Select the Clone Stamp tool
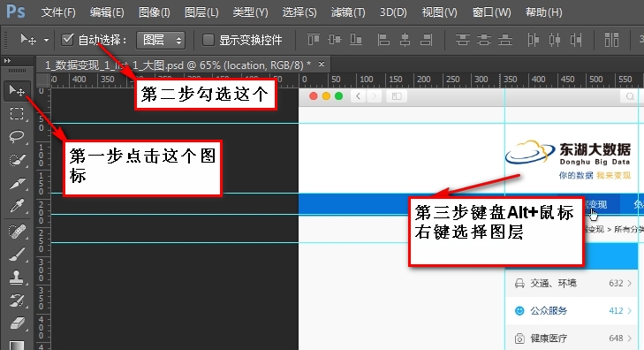 tap(17, 278)
